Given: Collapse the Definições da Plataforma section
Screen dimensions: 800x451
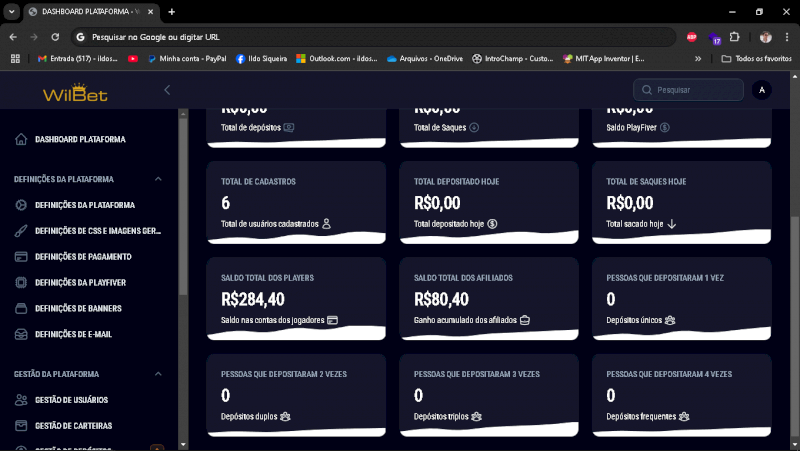Looking at the screenshot, I should click(x=158, y=180).
